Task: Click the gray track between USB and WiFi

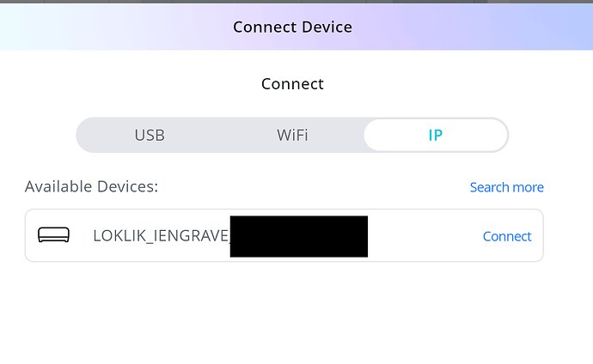Action: click(221, 135)
